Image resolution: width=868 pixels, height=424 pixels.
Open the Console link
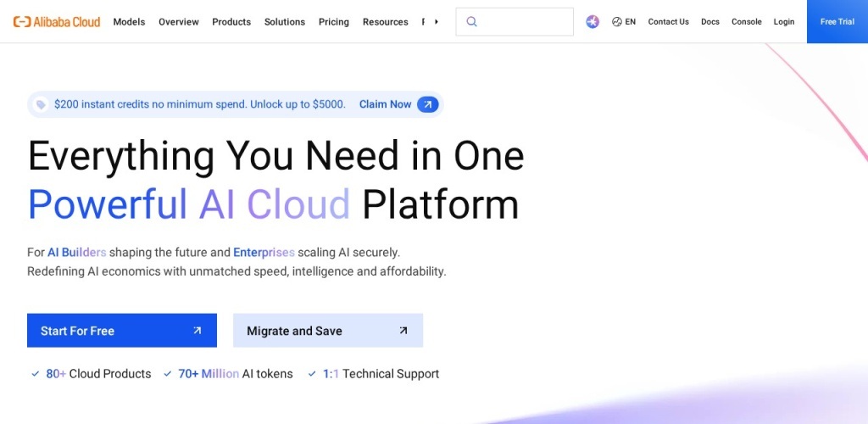[747, 22]
